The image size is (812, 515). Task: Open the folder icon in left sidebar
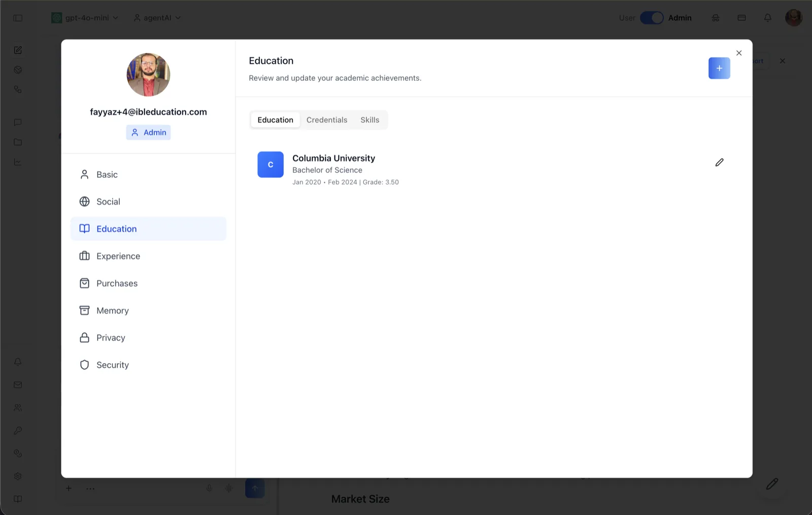(x=18, y=142)
